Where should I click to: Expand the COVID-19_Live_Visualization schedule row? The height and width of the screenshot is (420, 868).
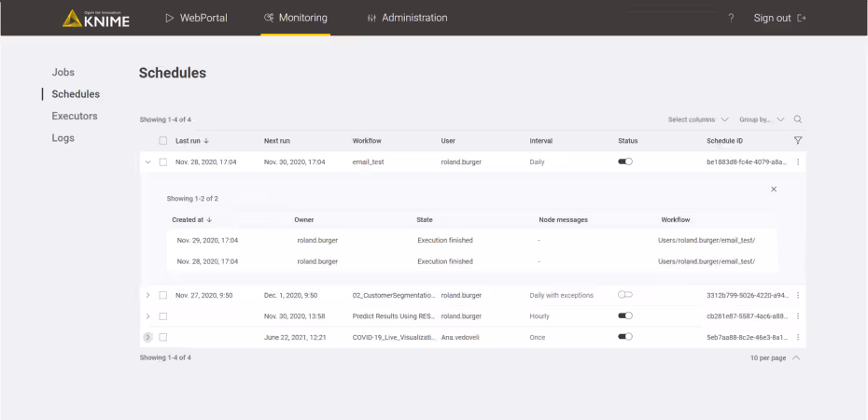147,337
